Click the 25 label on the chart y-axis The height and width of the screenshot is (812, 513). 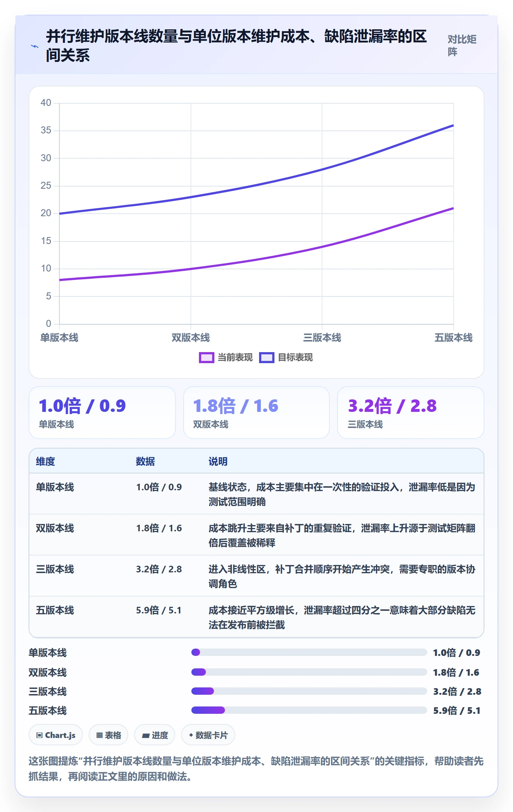pyautogui.click(x=46, y=185)
